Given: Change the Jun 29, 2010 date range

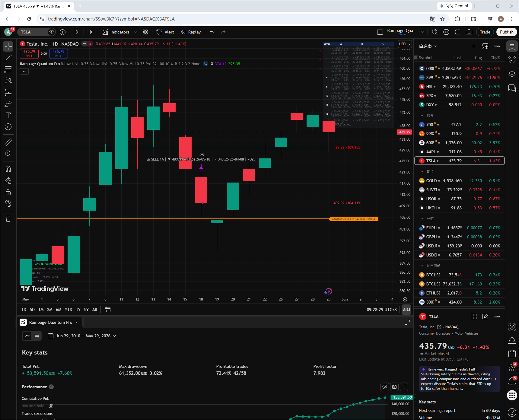Looking at the screenshot, I should [x=82, y=336].
